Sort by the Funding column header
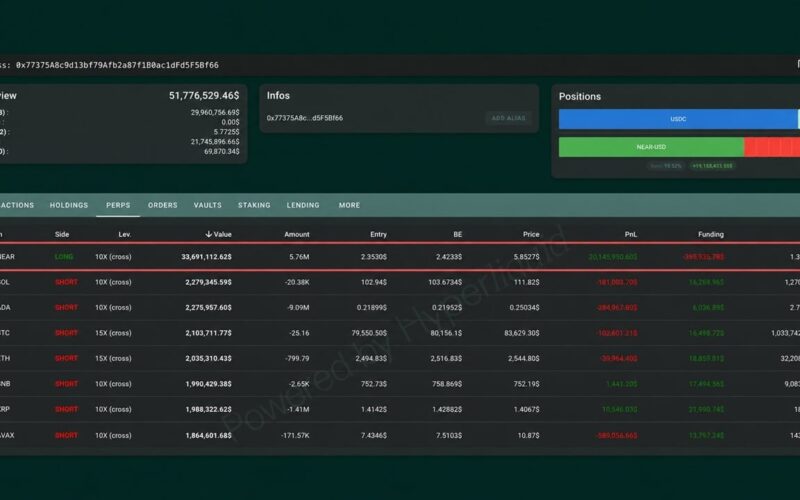 711,234
